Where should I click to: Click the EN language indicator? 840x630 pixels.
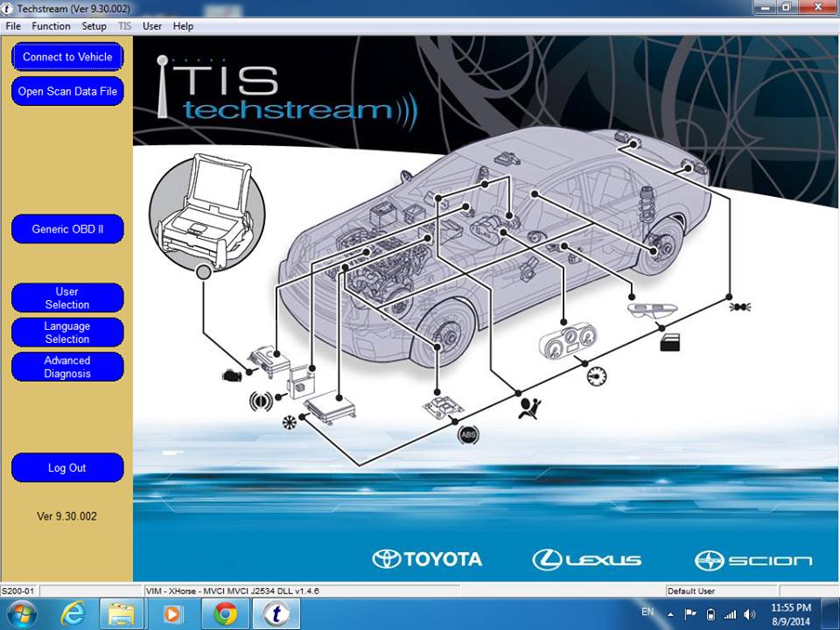coord(647,612)
